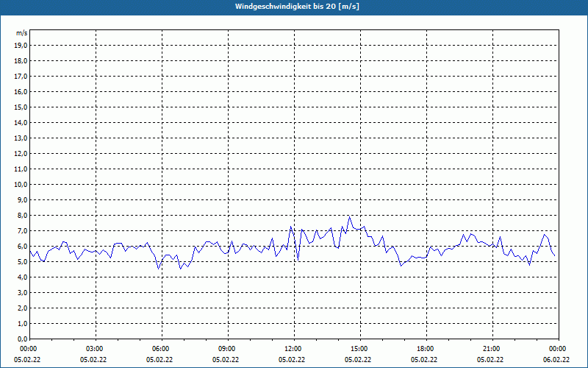The height and width of the screenshot is (368, 588).
Task: Click the 06.02.22 date label
Action: point(556,360)
